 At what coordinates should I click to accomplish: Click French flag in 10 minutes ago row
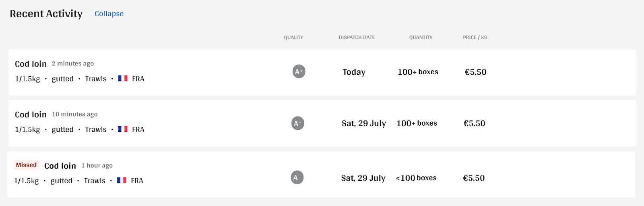pyautogui.click(x=123, y=129)
